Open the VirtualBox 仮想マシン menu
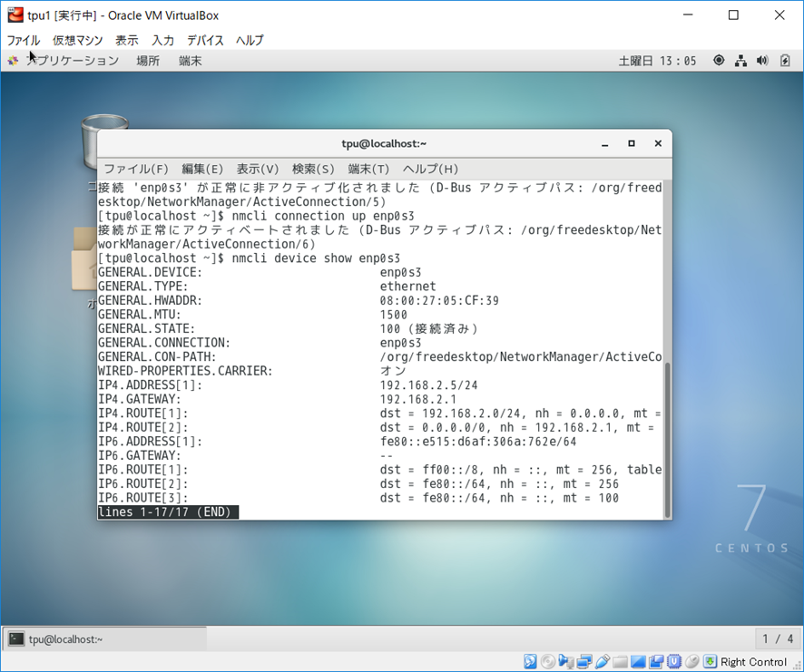This screenshot has width=804, height=672. coord(78,40)
